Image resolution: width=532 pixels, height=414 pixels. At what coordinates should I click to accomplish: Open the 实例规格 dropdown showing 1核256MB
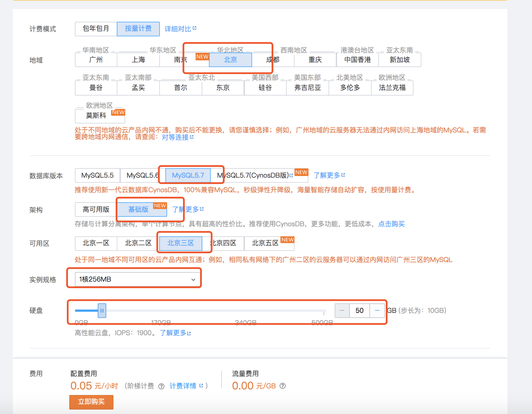point(137,279)
